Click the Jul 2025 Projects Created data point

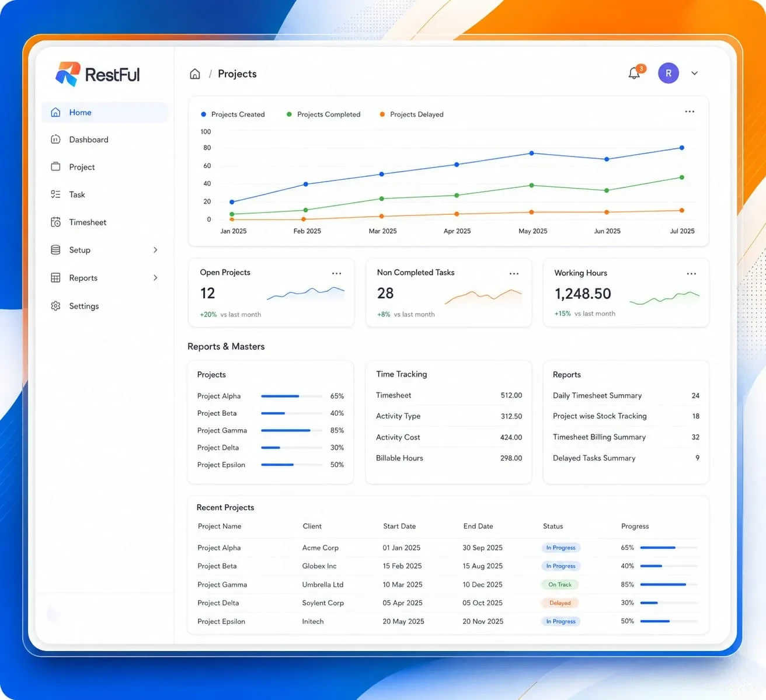point(681,148)
